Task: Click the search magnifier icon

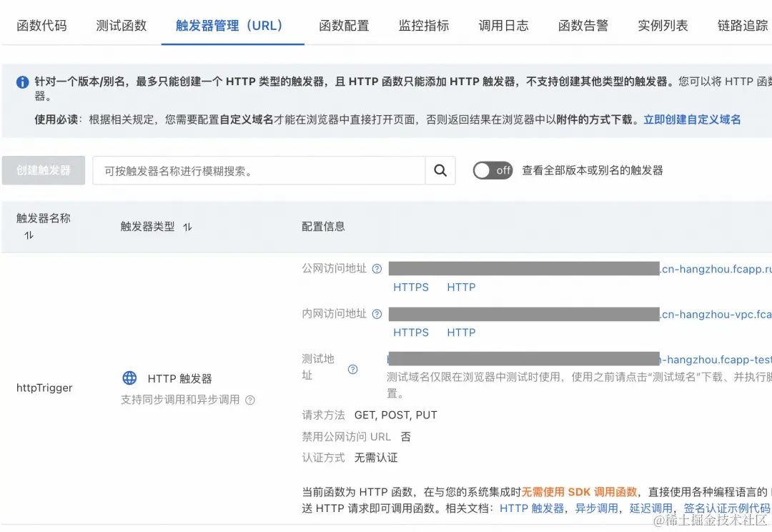Action: pos(440,170)
